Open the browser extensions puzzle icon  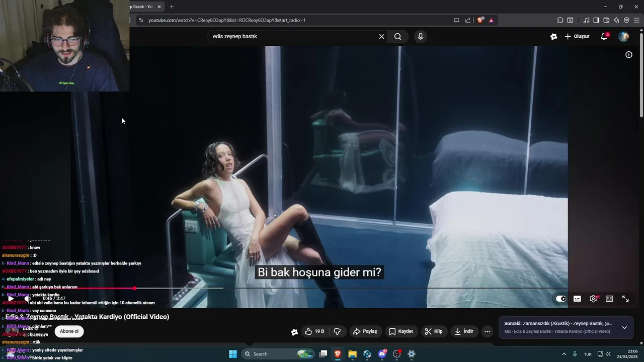click(560, 20)
